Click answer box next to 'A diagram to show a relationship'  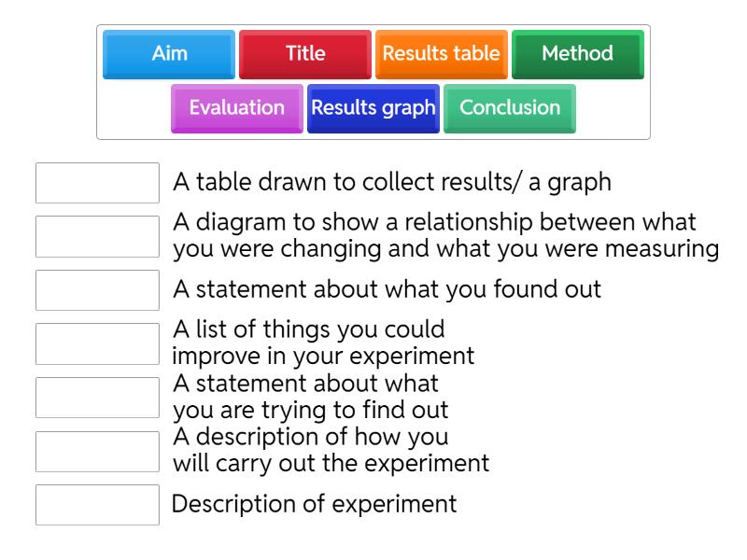(x=97, y=237)
